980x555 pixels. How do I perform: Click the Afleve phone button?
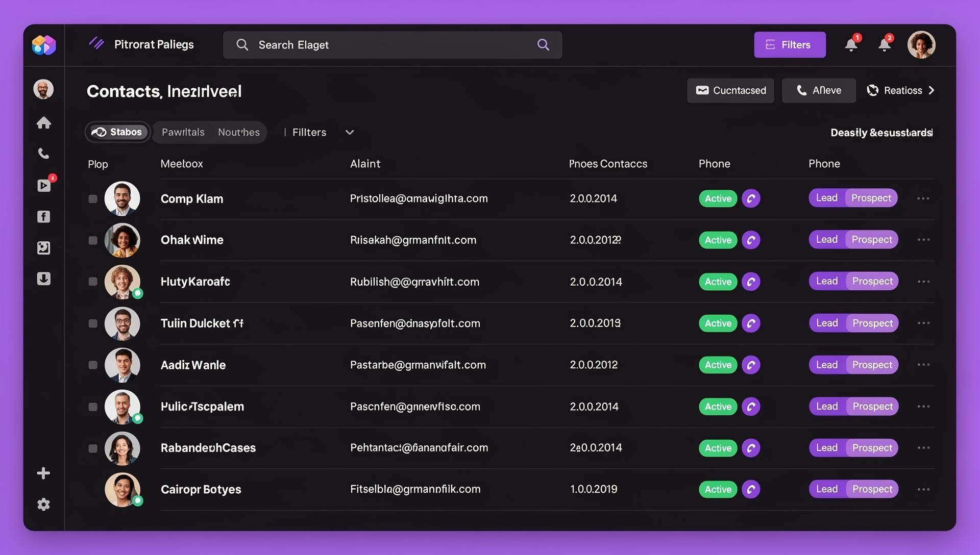[819, 90]
